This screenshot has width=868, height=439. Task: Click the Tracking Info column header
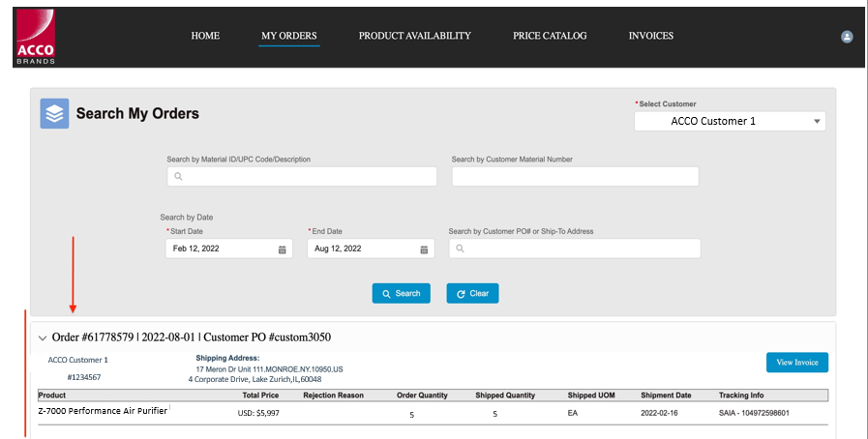pos(741,395)
